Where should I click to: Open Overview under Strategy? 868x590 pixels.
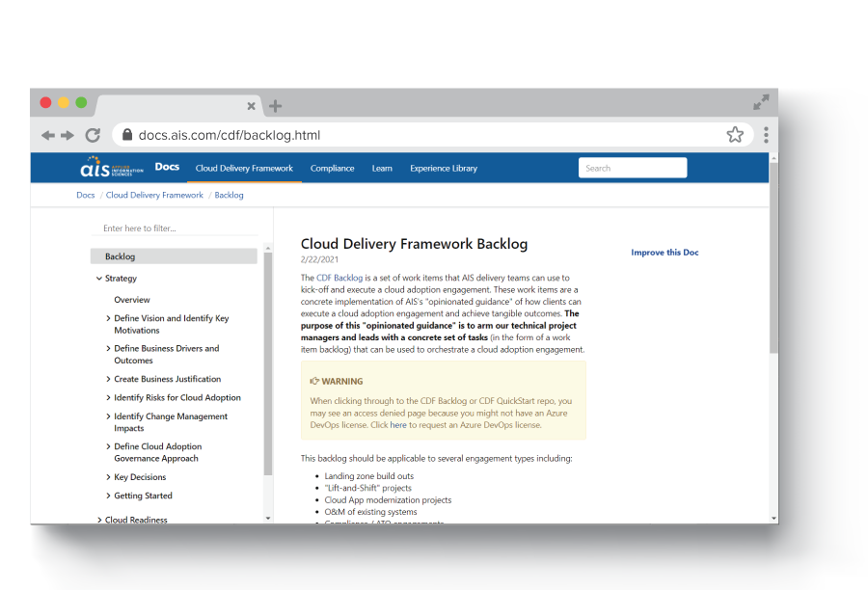[132, 300]
